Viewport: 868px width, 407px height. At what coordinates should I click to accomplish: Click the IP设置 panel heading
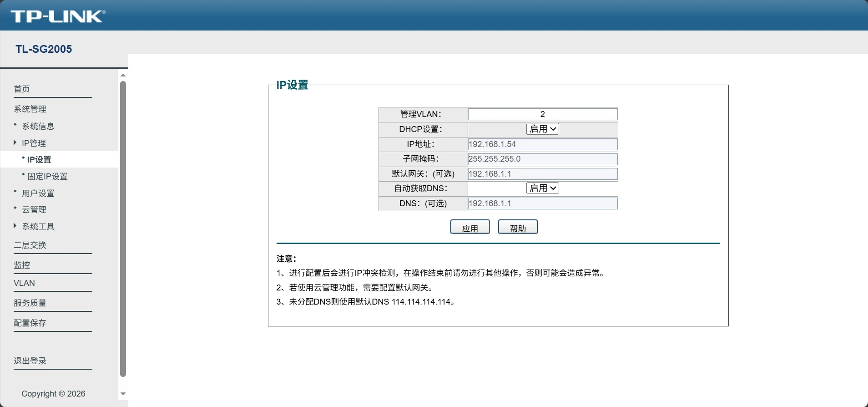click(x=293, y=85)
